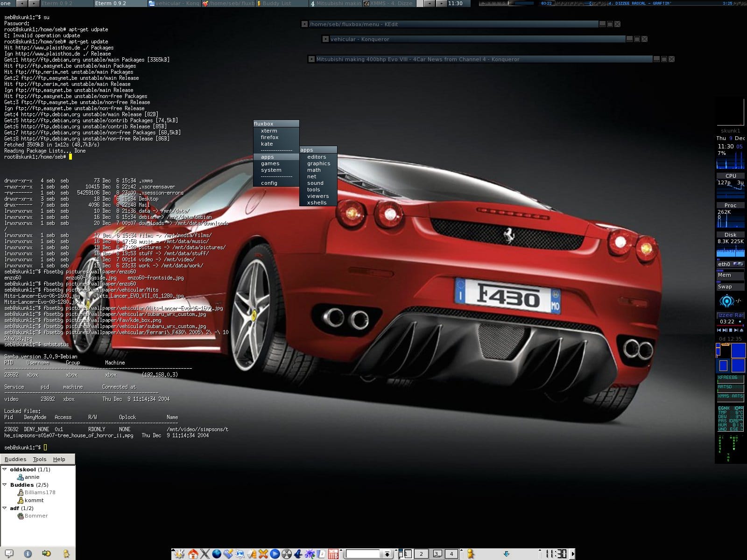
Task: Expand the bottom panel right-edge arrow
Action: tap(573, 554)
